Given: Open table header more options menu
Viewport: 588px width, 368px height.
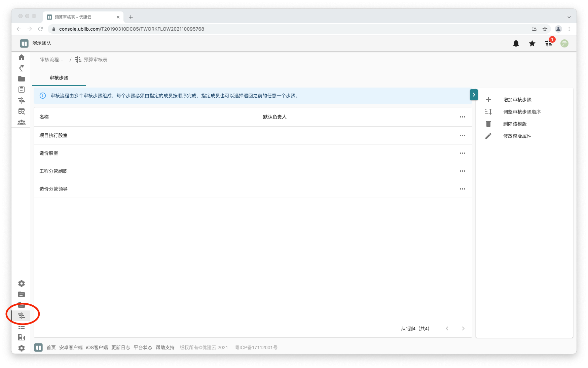Looking at the screenshot, I should pos(462,117).
